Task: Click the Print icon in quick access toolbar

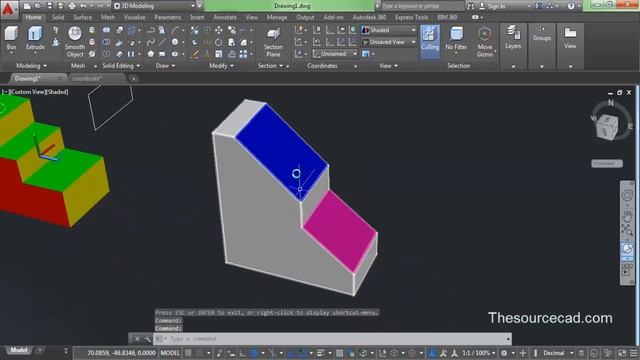Action: click(72, 6)
